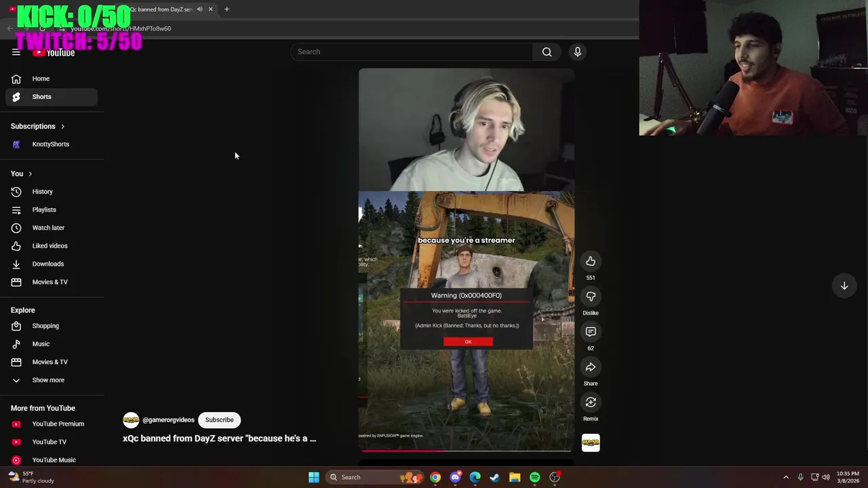This screenshot has width=868, height=488.
Task: Open the sound source thumbnail below Remix
Action: point(591,443)
